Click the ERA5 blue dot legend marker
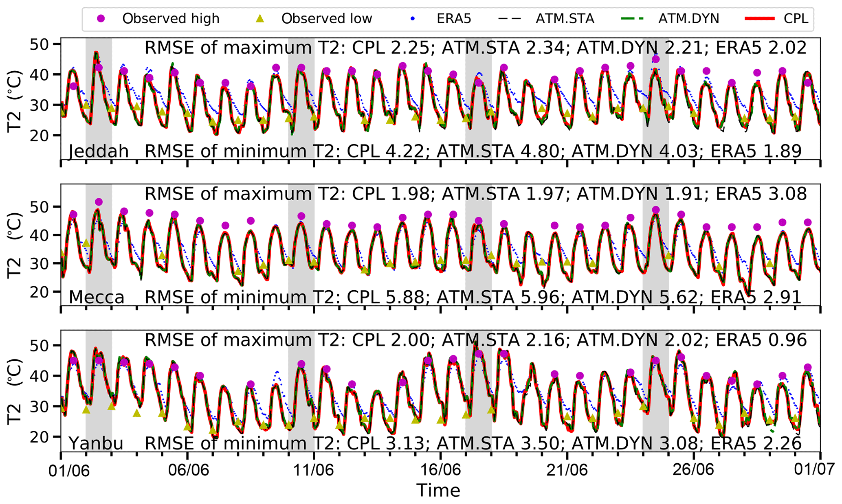The height and width of the screenshot is (504, 842). 413,19
